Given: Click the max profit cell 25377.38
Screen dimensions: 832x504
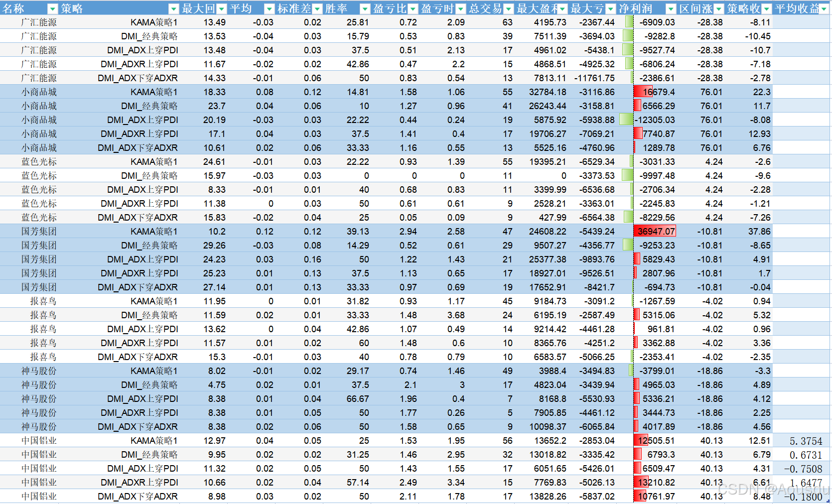Looking at the screenshot, I should click(x=542, y=259).
